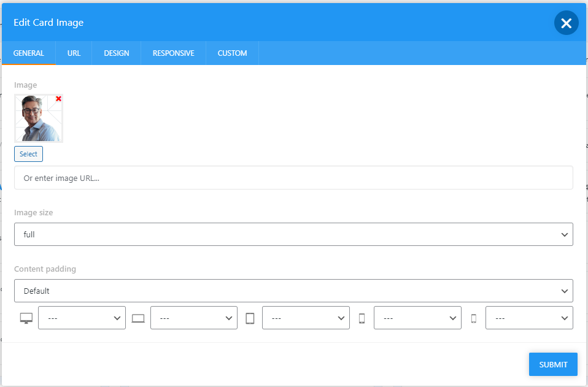Click the large phone device icon
The height and width of the screenshot is (387, 588).
[x=362, y=318]
